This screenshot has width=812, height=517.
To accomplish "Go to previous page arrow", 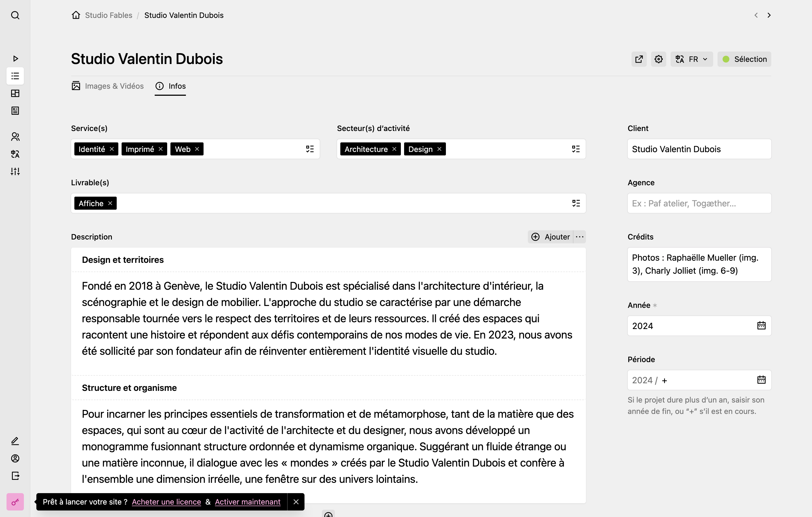I will (756, 15).
